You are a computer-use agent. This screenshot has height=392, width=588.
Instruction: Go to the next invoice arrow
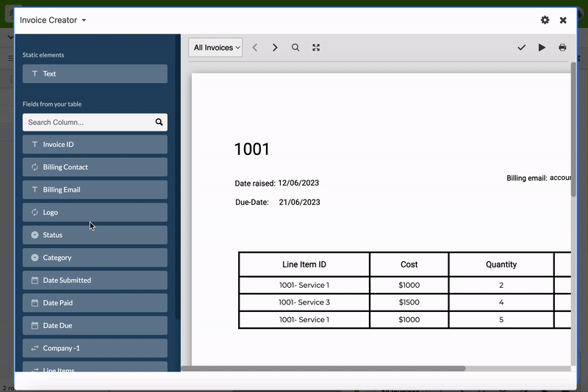275,48
